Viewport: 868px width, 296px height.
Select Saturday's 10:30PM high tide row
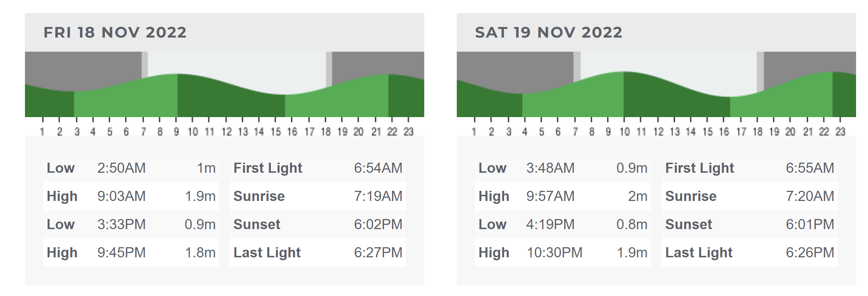tap(563, 253)
